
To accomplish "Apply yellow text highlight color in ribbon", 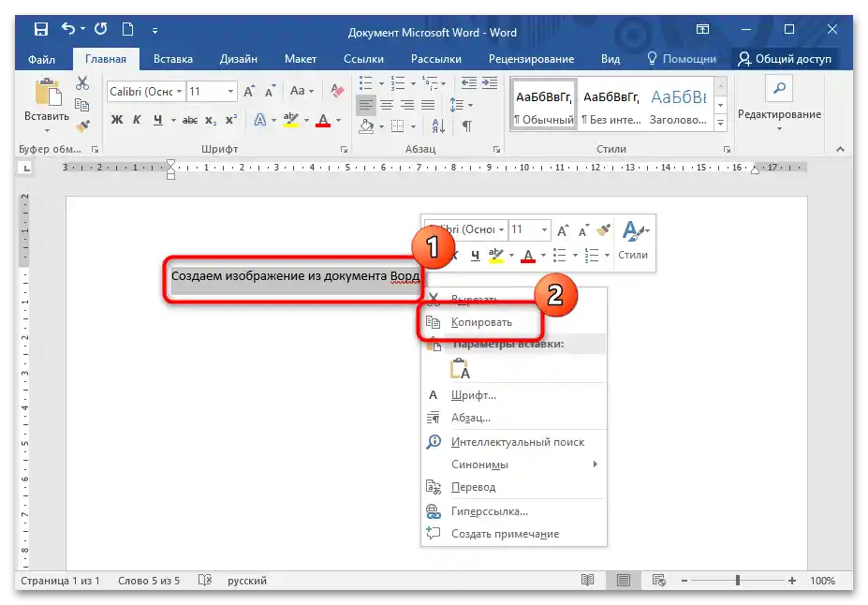I will [x=290, y=120].
